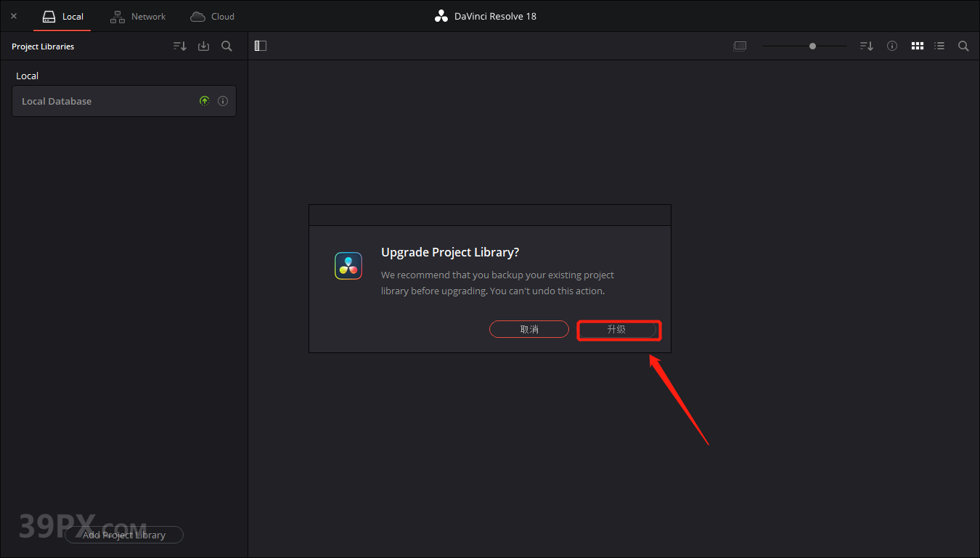
Task: Click the 'Local' section label in the sidebar
Action: tap(28, 76)
